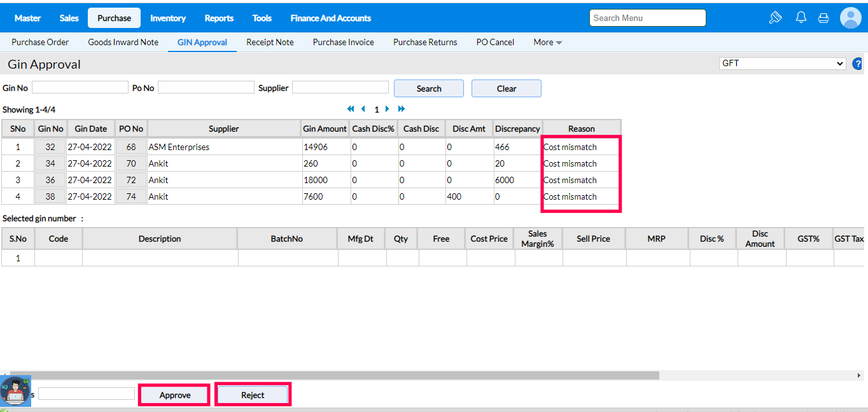
Task: Go to first page of results
Action: coord(351,109)
